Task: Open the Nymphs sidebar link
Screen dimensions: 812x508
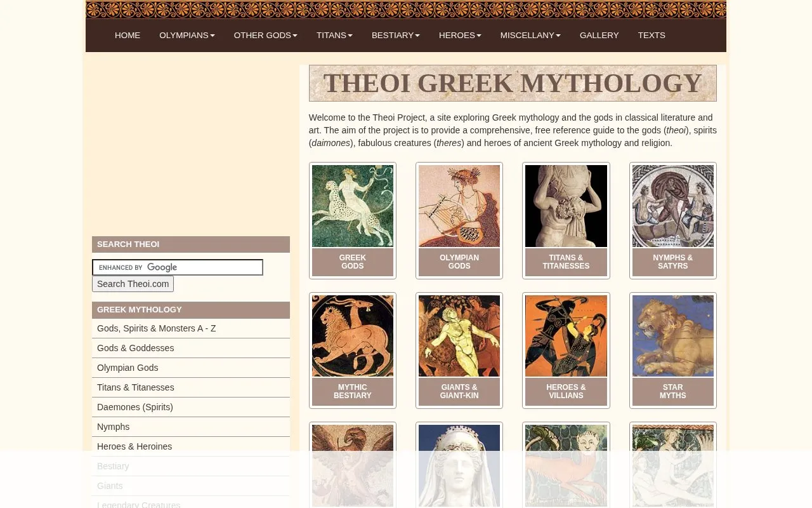Action: 191,427
